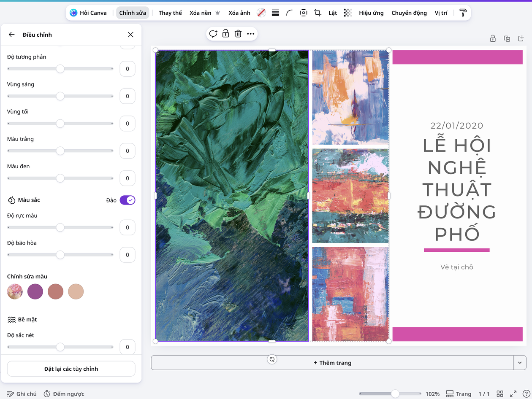
Task: Start the Đếm ngược timer
Action: 64,394
